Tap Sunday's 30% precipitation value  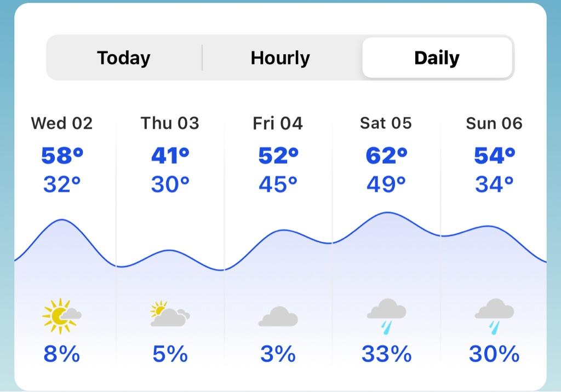pyautogui.click(x=494, y=354)
